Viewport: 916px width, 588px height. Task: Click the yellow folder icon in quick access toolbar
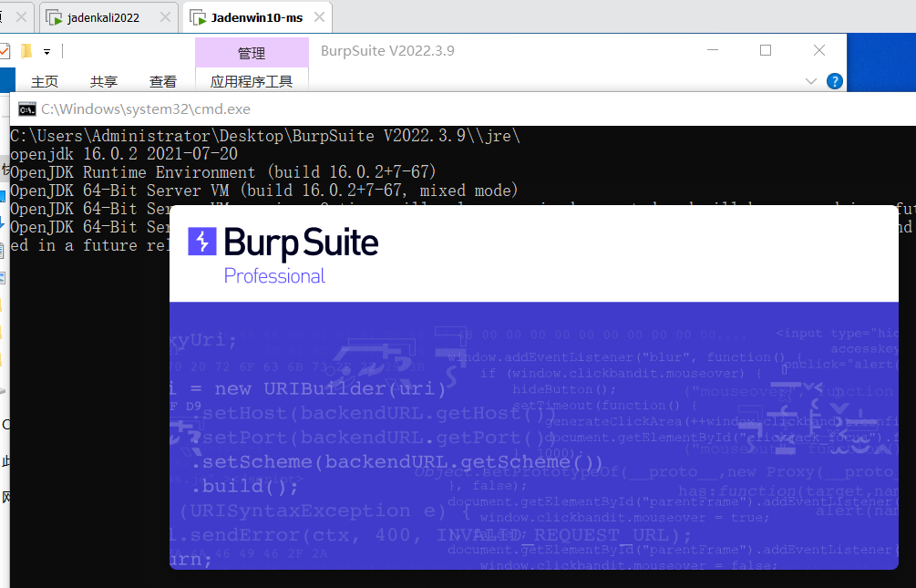[x=26, y=51]
